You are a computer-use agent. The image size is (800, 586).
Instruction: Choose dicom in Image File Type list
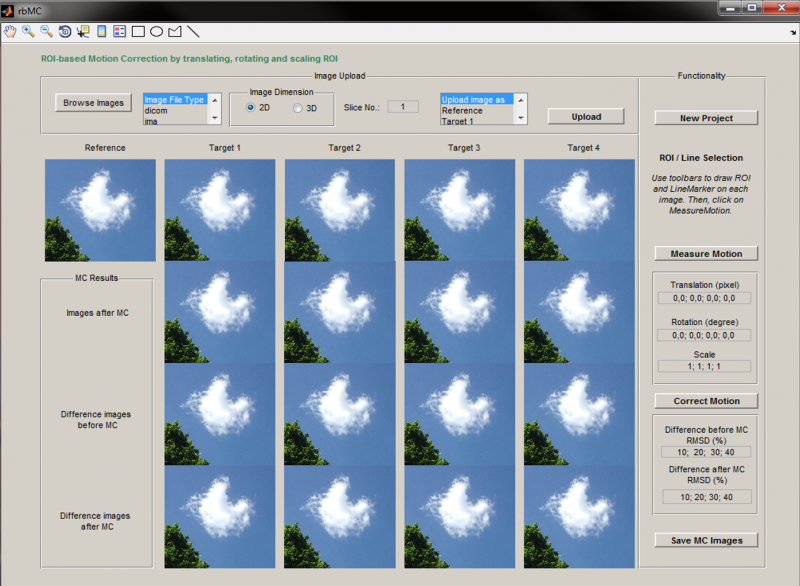155,110
